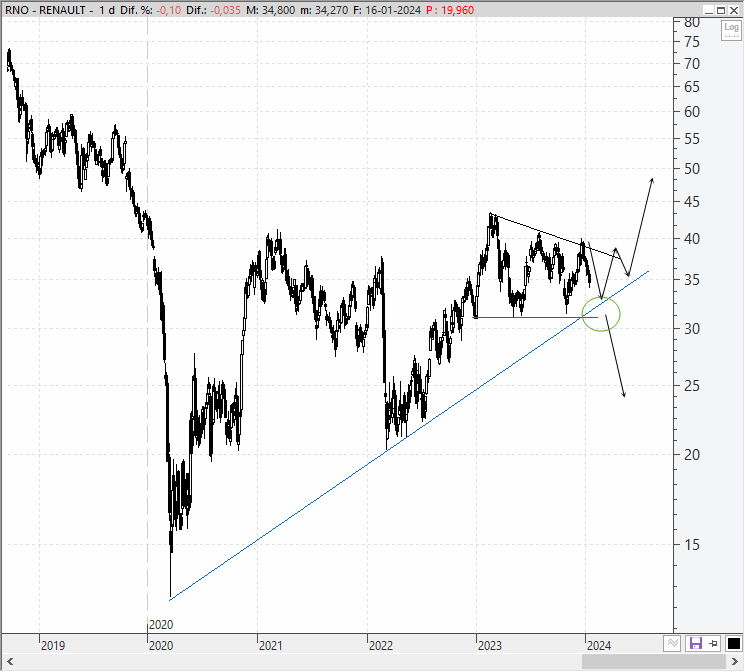Open the black color swatch
Image resolution: width=745 pixels, height=672 pixels.
(734, 643)
